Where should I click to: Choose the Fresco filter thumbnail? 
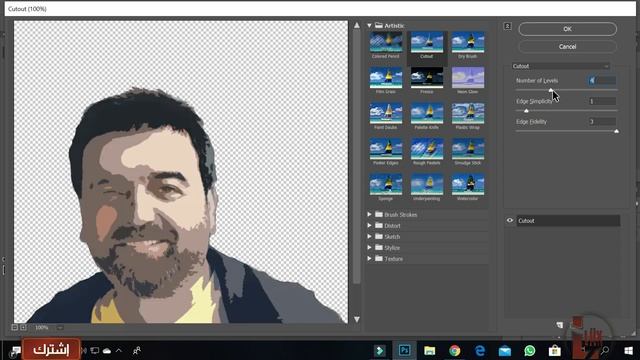[x=427, y=78]
